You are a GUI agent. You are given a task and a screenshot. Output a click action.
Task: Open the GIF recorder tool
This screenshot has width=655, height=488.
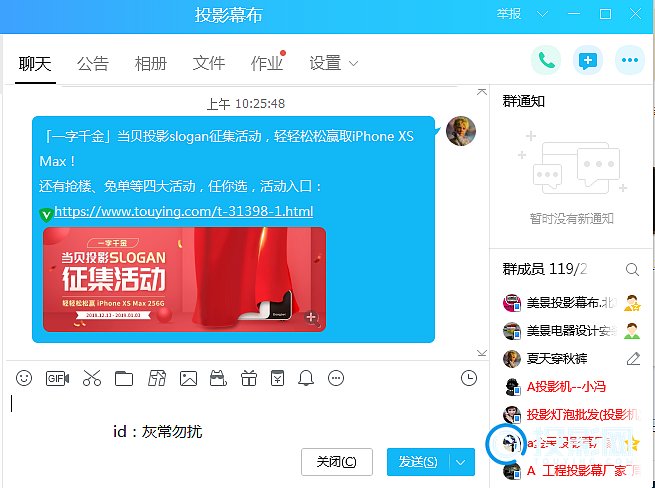click(57, 379)
